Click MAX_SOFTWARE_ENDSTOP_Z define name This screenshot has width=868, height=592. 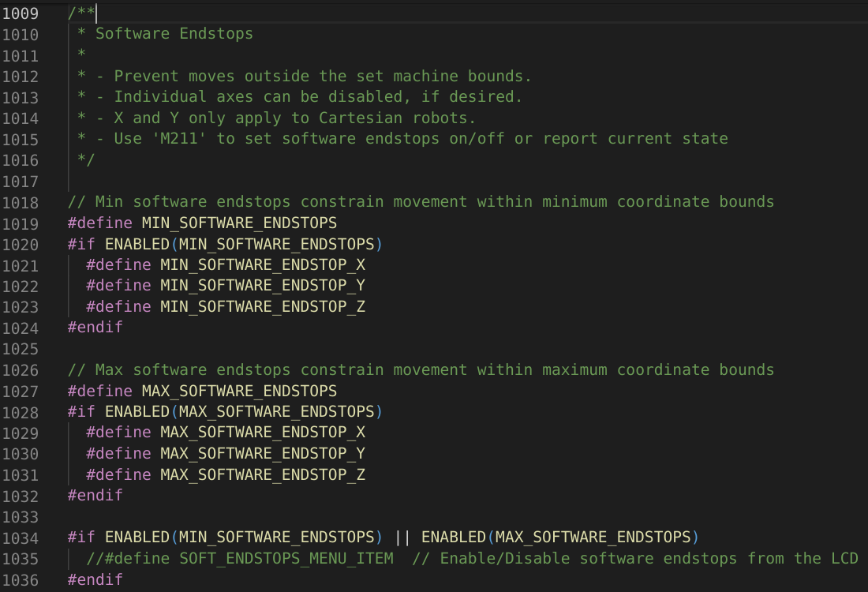click(x=262, y=474)
